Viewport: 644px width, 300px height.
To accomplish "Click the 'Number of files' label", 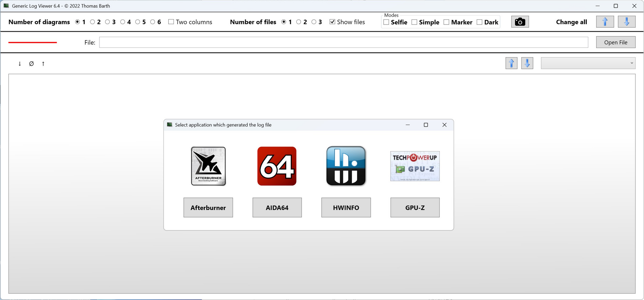I will [253, 22].
